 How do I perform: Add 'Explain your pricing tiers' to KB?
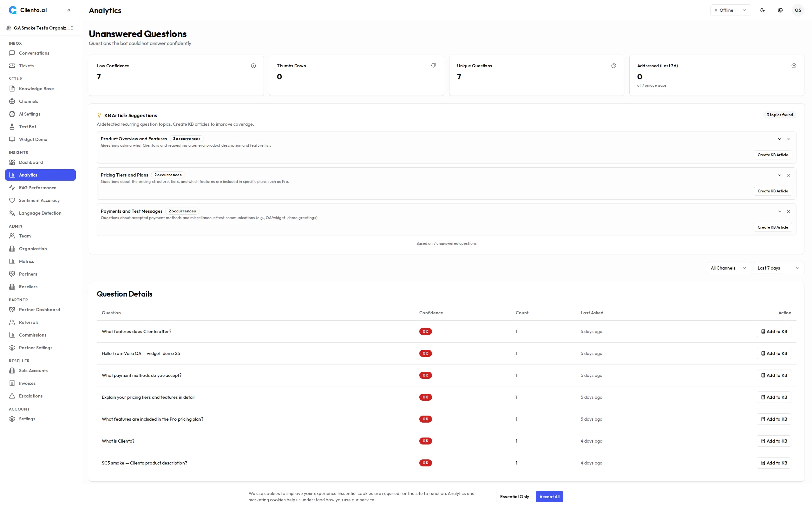click(774, 397)
